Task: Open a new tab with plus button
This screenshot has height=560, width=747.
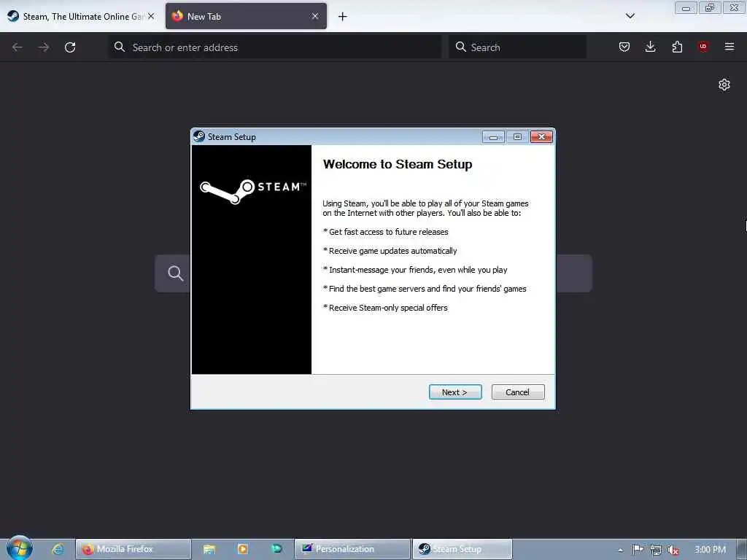Action: point(343,17)
